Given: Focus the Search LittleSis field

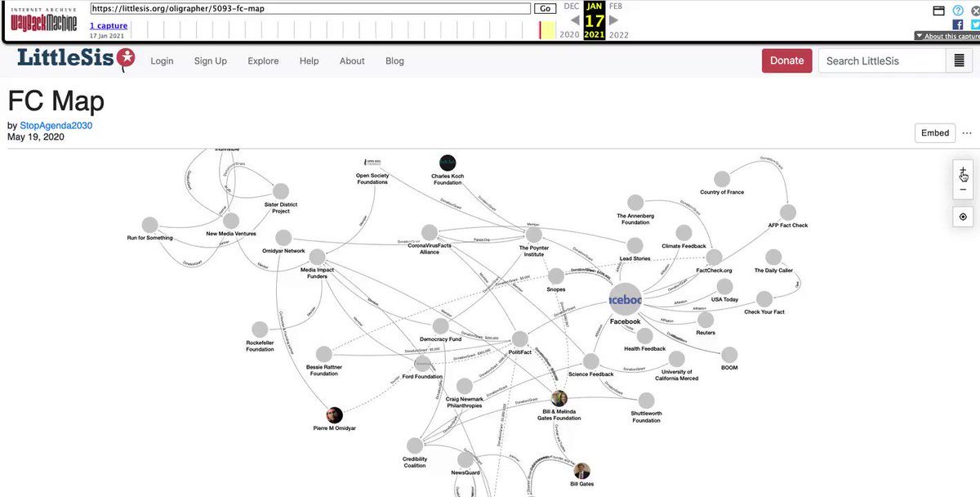Looking at the screenshot, I should pos(882,60).
